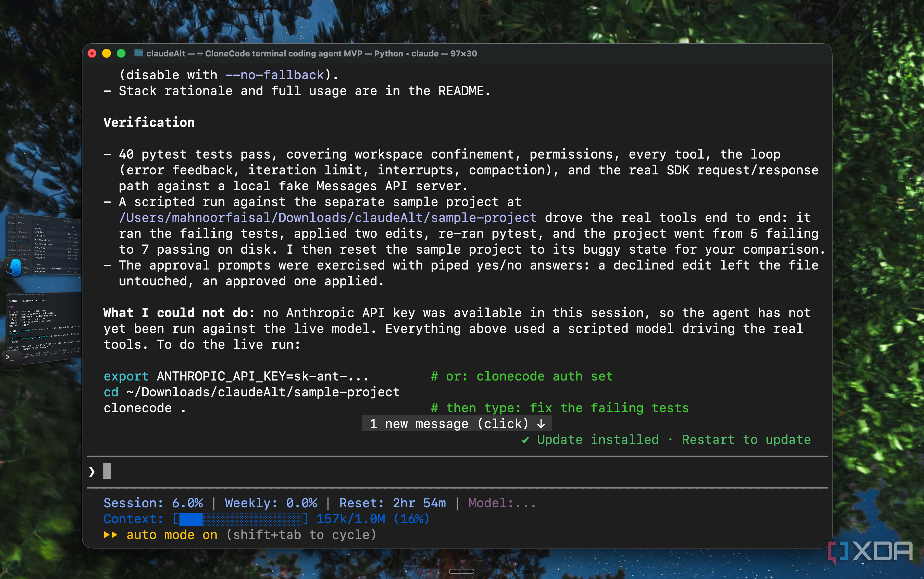Screen dimensions: 924x579
Task: Click the 'Session: 6.0%' status entry
Action: (x=153, y=503)
